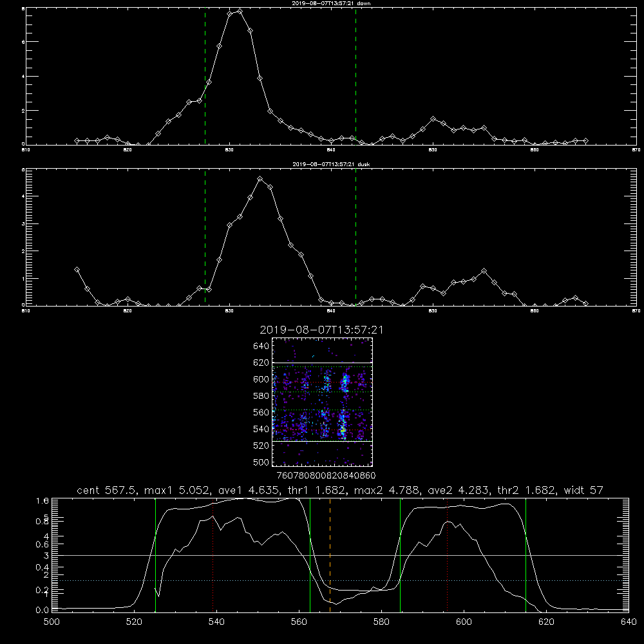Viewport: 644px width, 644px height.
Task: Select the 'max1 5.052' value in the bottom header
Action: click(178, 490)
